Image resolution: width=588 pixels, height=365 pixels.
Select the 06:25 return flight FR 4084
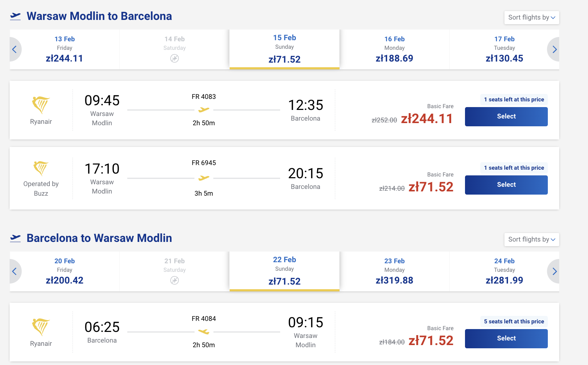[x=506, y=339]
